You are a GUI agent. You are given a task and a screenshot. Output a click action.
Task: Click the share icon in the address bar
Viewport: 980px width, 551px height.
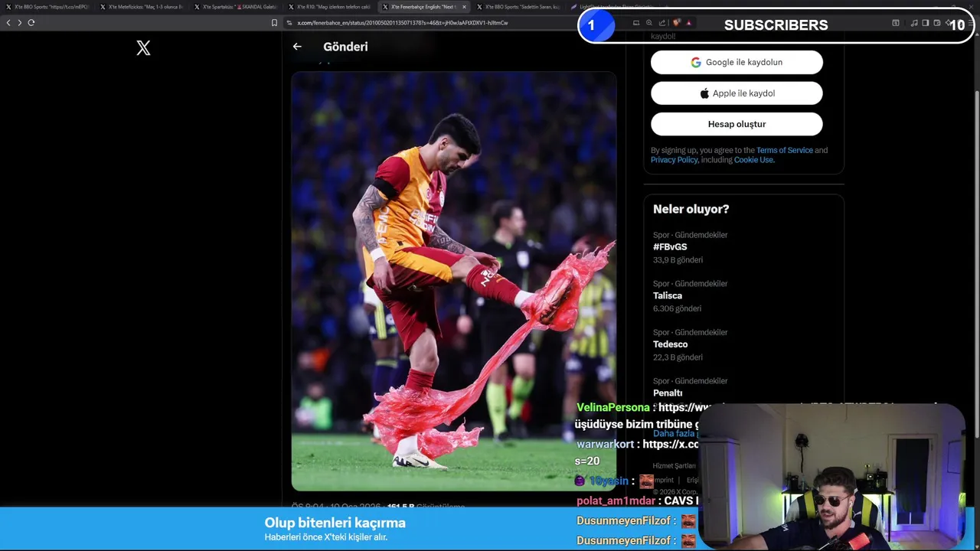662,23
